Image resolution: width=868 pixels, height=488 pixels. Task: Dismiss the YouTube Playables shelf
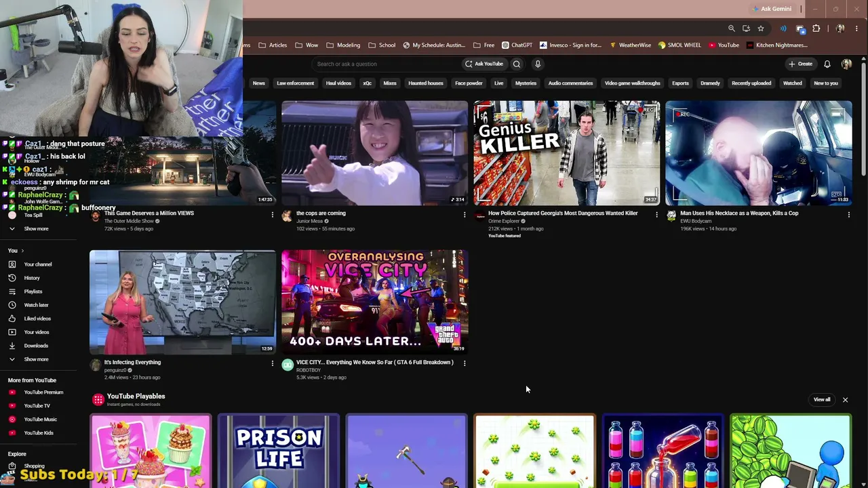click(x=845, y=400)
